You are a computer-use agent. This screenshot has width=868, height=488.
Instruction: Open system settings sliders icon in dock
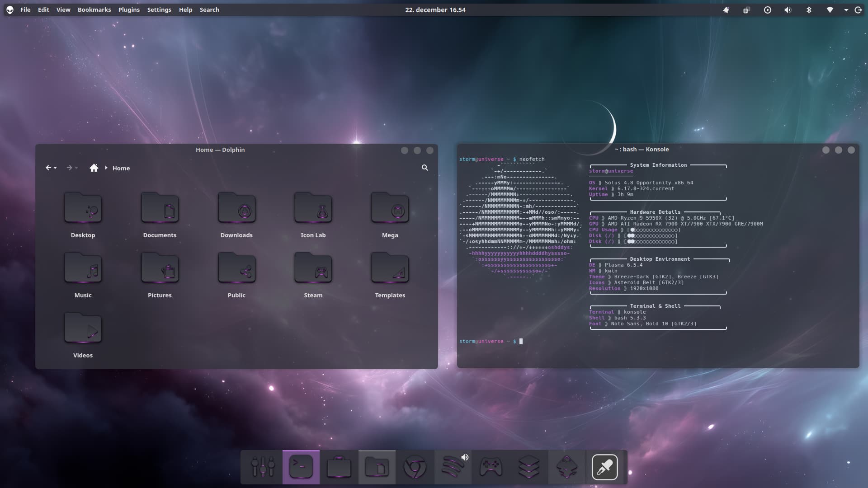(x=263, y=467)
